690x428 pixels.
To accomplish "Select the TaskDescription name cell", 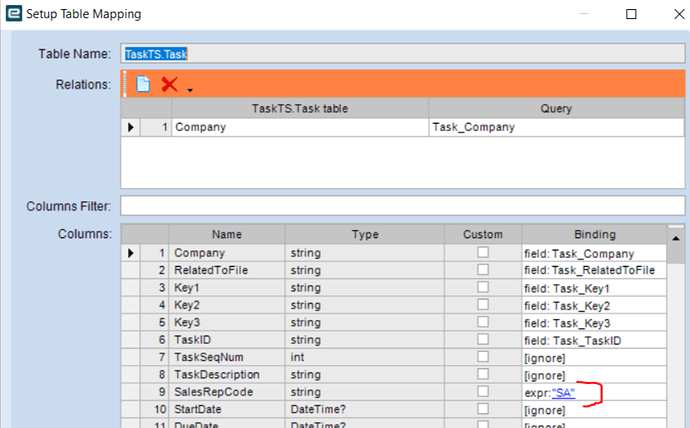I will coord(227,374).
